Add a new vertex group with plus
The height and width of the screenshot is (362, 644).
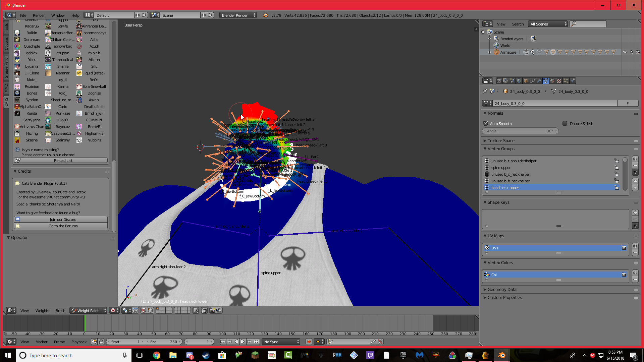coord(635,159)
